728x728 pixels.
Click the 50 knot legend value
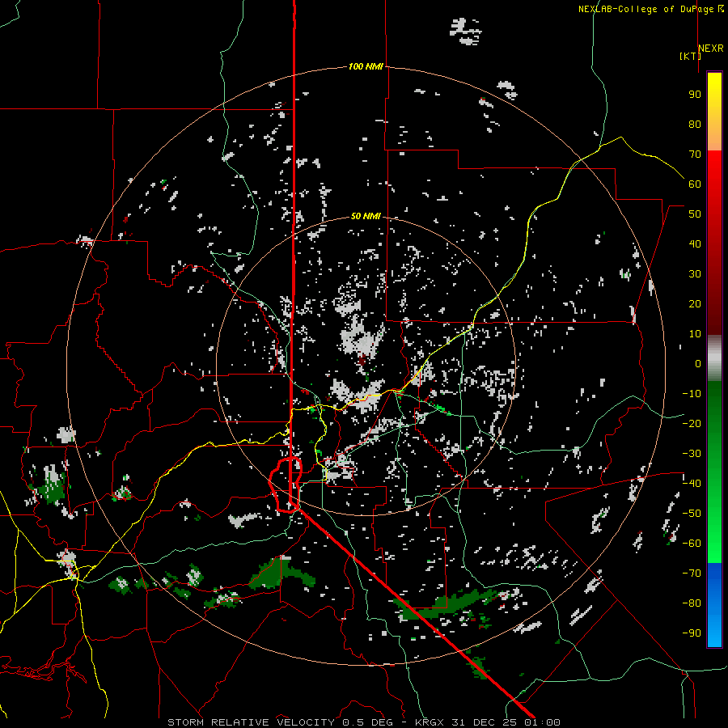pos(695,214)
